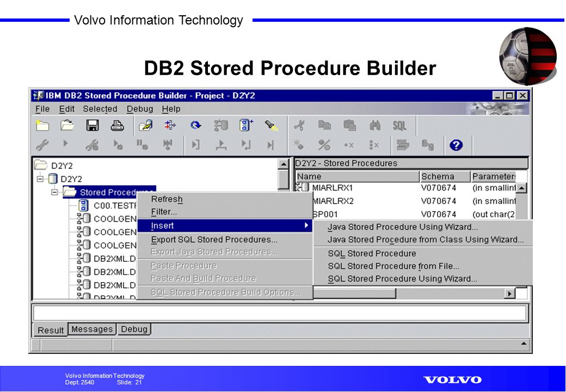Select Java Stored Procedure Using Wizard...
The width and height of the screenshot is (566, 392).
(x=423, y=227)
